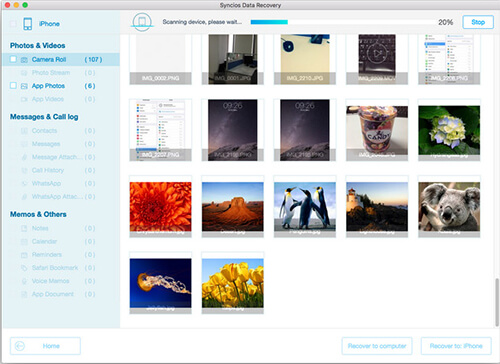The image size is (500, 364).
Task: Open the App Photos category
Action: (61, 86)
